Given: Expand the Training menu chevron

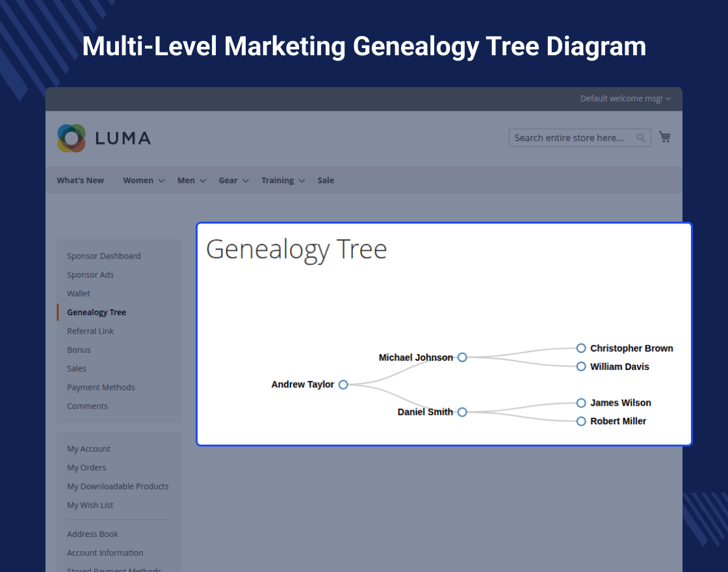Looking at the screenshot, I should click(302, 181).
